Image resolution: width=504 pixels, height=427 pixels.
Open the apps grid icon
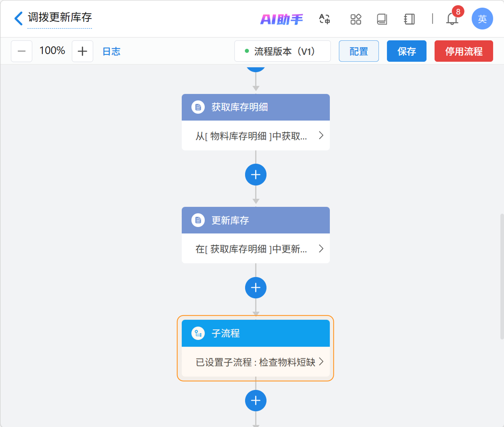(355, 19)
